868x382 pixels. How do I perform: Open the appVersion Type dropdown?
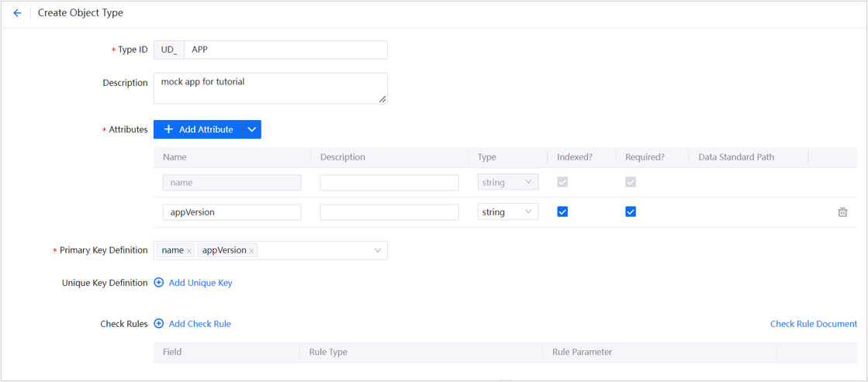(507, 212)
